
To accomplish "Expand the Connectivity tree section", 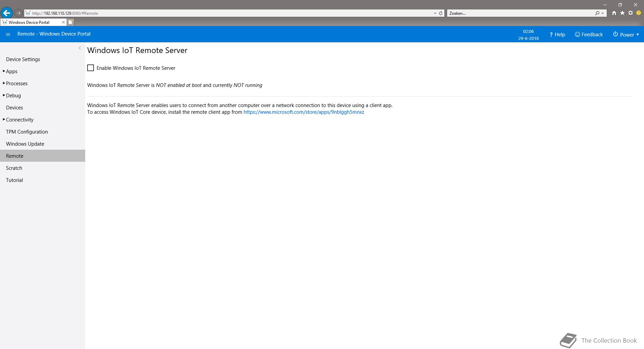I will click(x=4, y=119).
